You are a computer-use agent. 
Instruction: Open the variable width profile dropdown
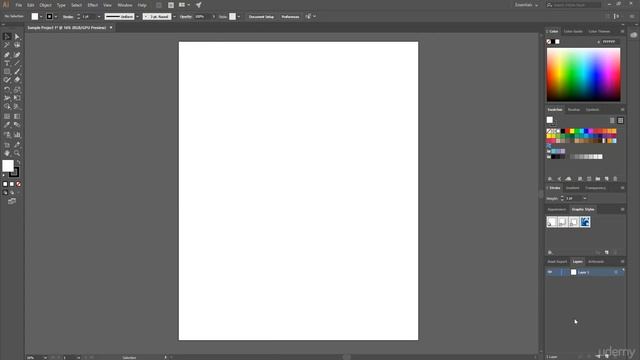click(x=137, y=17)
